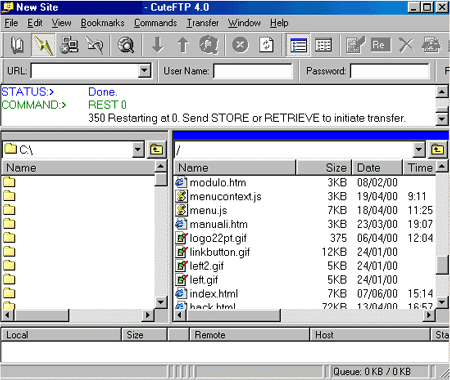
Task: Go up one folder in remote pane
Action: pyautogui.click(x=438, y=149)
